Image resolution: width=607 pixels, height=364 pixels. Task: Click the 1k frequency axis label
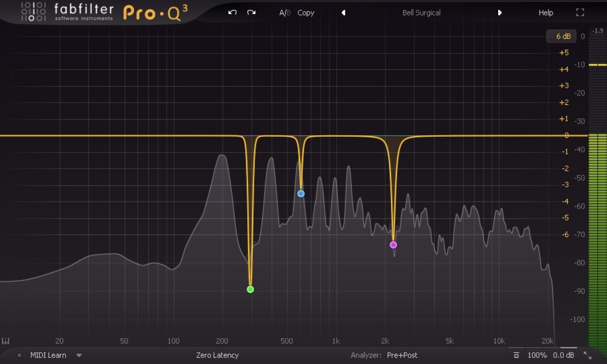tap(336, 341)
